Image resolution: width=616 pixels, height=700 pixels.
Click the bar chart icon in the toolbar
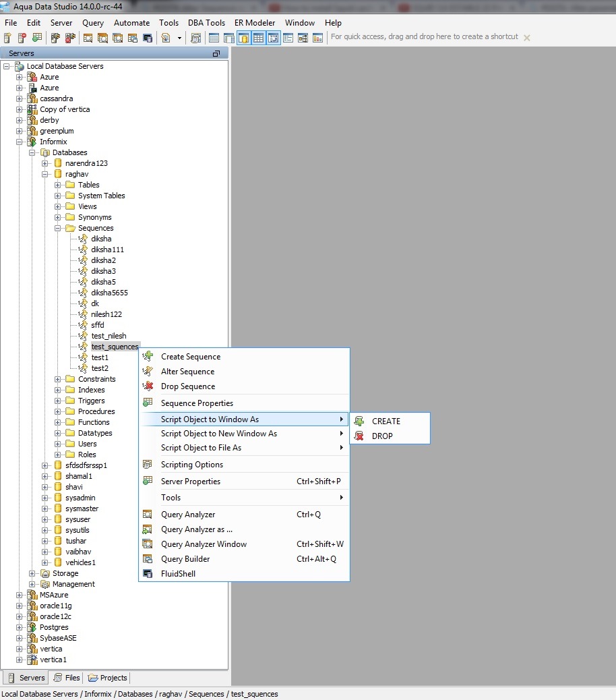coord(317,38)
